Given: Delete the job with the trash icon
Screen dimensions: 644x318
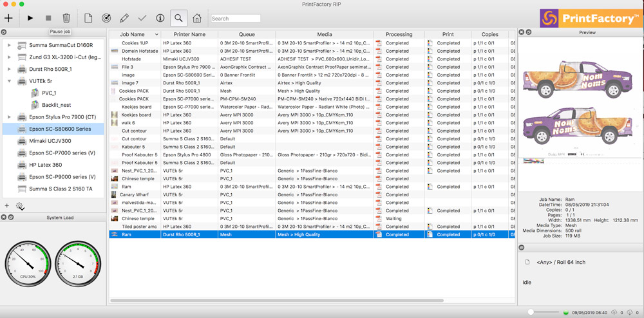Looking at the screenshot, I should pos(66,19).
